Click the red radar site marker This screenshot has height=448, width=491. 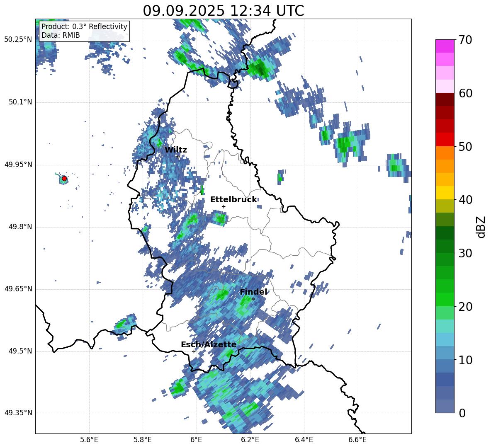[64, 178]
